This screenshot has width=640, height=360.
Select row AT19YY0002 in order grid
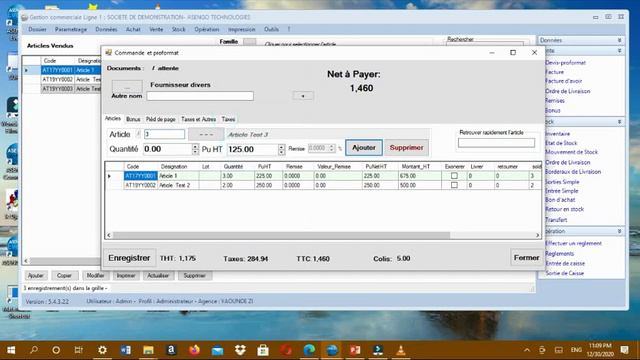tap(322, 185)
